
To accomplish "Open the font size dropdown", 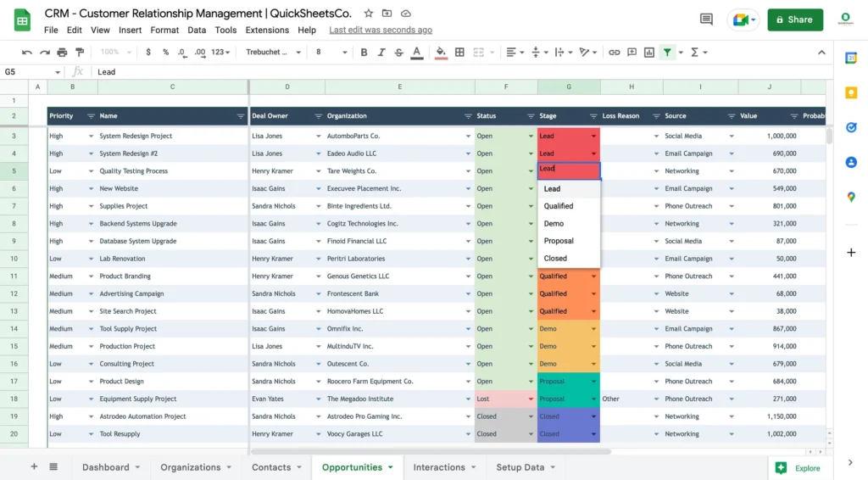I will pos(331,52).
